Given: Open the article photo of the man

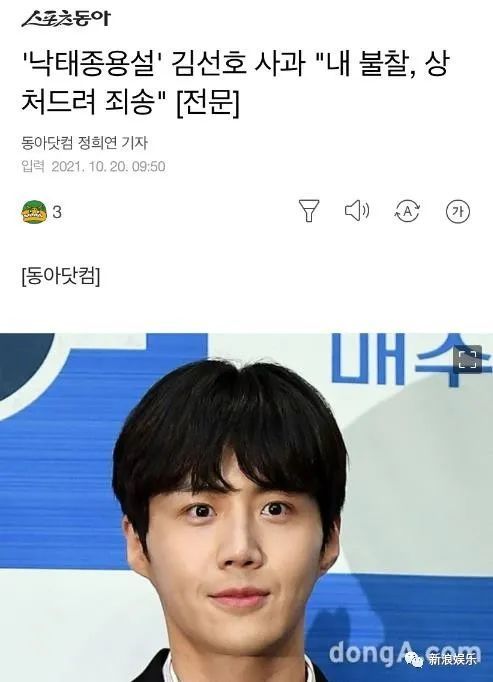Looking at the screenshot, I should (x=246, y=508).
